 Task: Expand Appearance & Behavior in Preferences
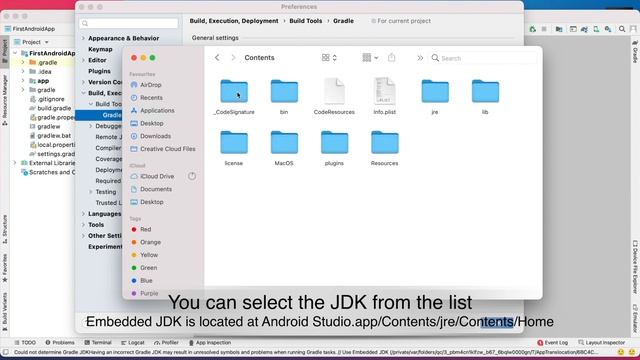point(83,38)
